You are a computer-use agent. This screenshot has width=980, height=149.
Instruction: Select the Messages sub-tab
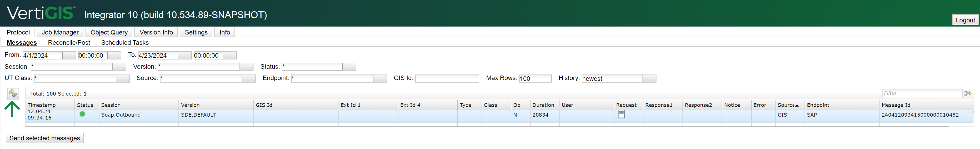coord(22,43)
